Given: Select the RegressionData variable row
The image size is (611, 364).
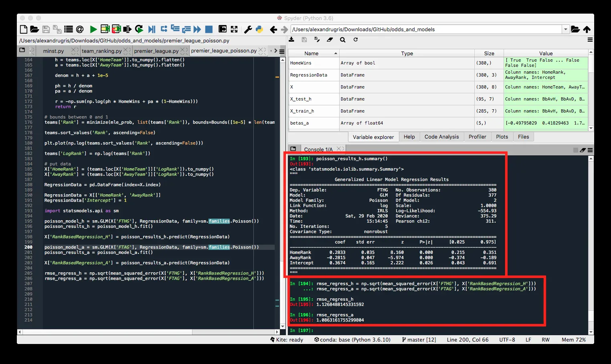Looking at the screenshot, I should (x=438, y=75).
